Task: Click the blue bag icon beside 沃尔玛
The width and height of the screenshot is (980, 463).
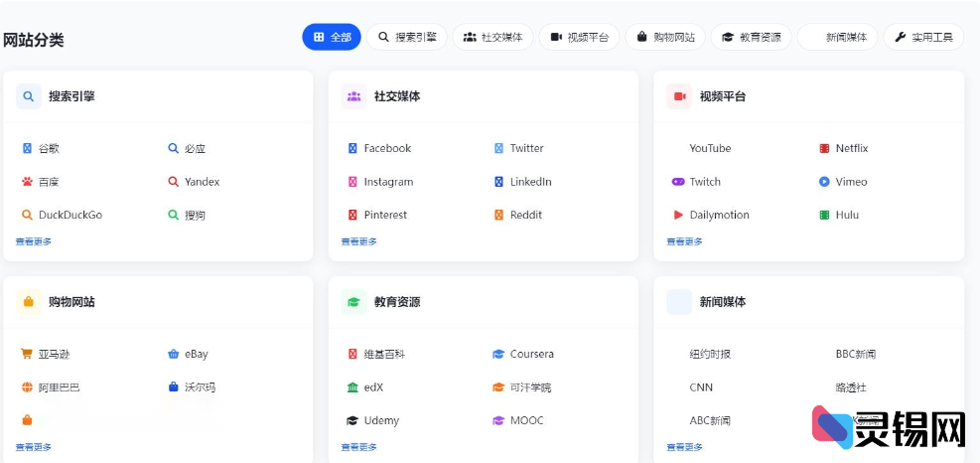Action: tap(173, 386)
